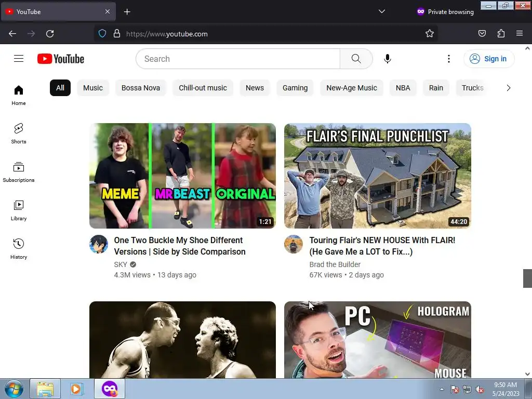Click the Sign in button
This screenshot has width=532, height=399.
pos(489,59)
